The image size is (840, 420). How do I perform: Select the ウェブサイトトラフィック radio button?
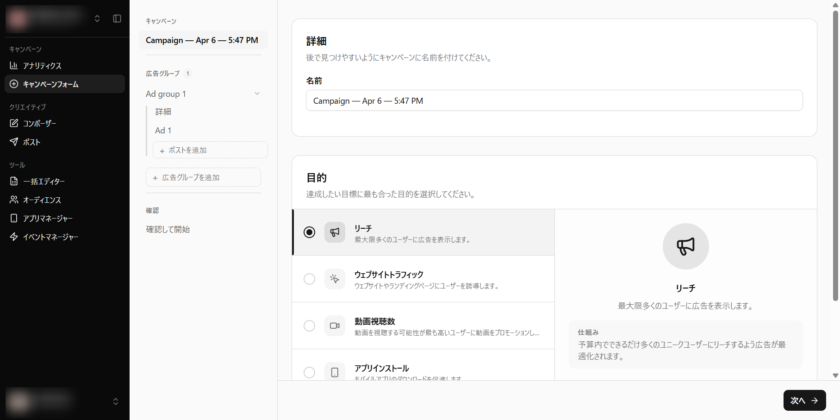pyautogui.click(x=309, y=279)
